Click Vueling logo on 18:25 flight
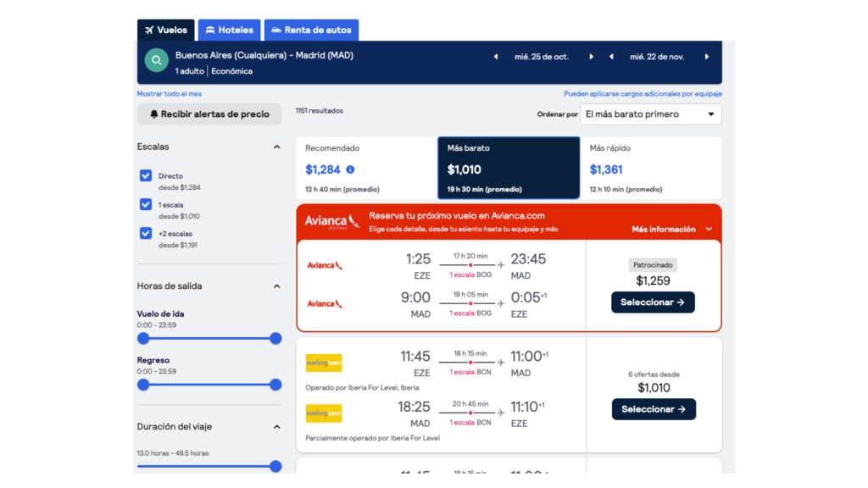Screen dimensions: 868x488 [324, 413]
